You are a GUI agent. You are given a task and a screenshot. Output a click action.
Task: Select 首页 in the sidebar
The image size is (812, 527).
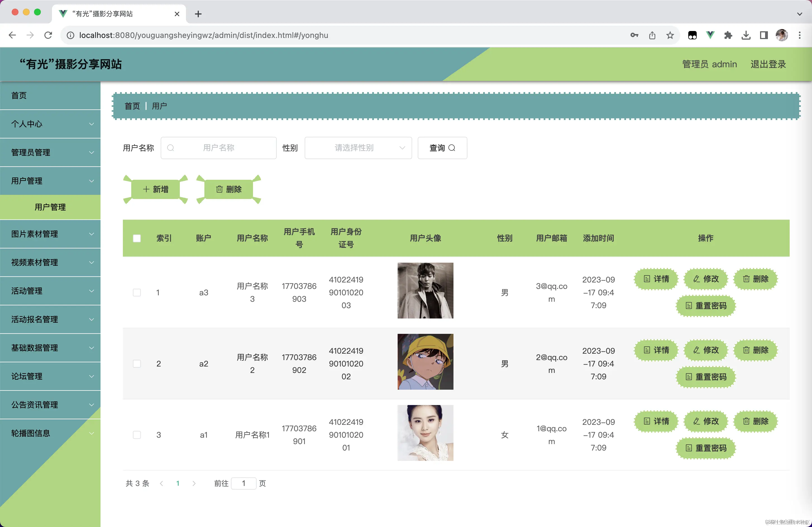click(51, 95)
